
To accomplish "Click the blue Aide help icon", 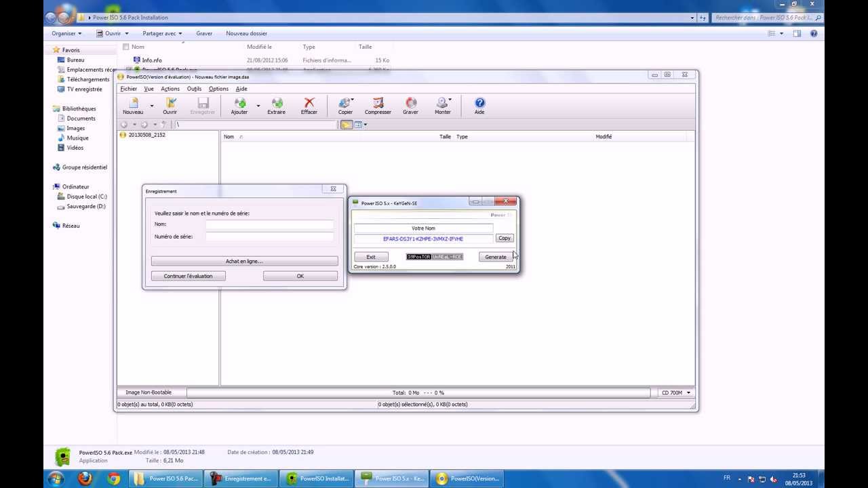I will 479,102.
